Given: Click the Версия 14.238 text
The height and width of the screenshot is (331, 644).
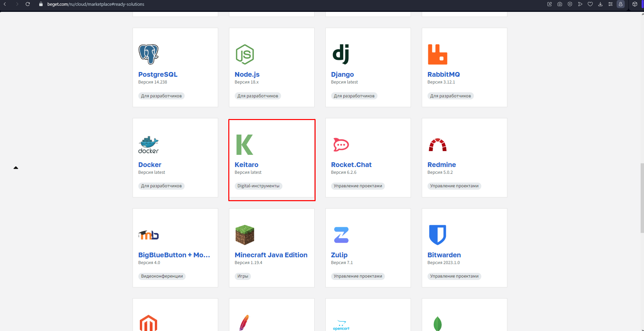Looking at the screenshot, I should [153, 82].
